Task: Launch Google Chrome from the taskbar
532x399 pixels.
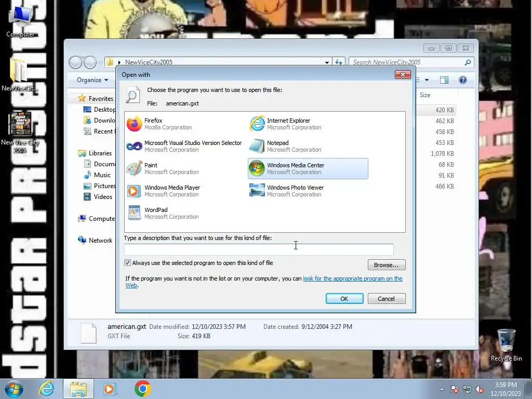Action: point(142,389)
